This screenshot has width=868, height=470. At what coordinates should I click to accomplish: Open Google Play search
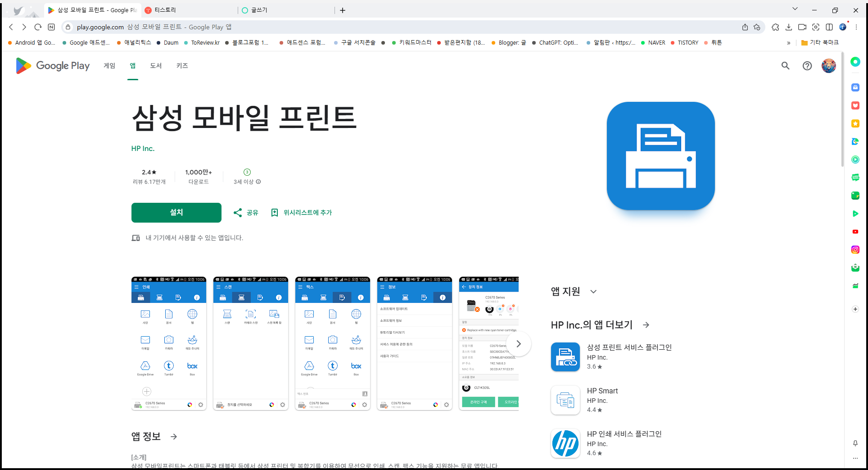pyautogui.click(x=785, y=66)
